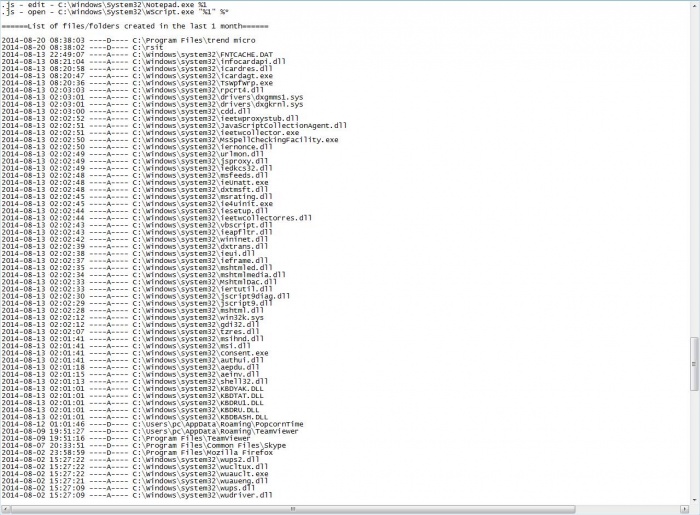
Task: Click the mshtmlmedia.dll entry
Action: (143, 275)
